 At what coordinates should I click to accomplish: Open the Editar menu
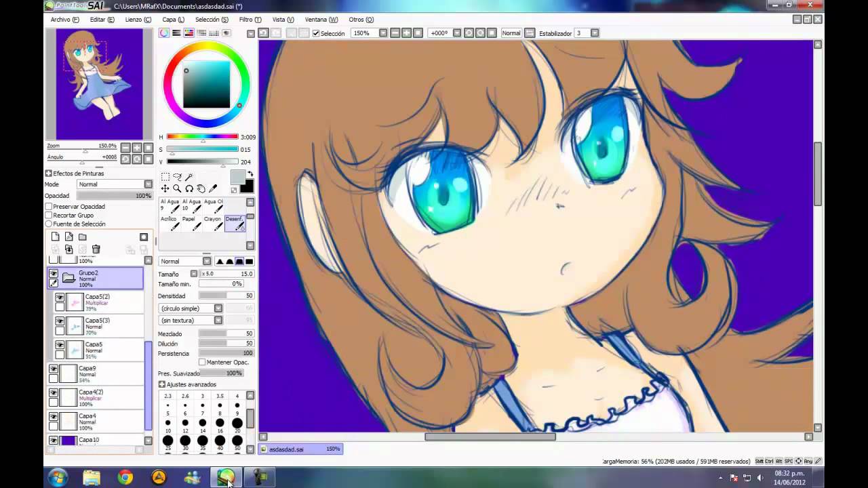102,20
